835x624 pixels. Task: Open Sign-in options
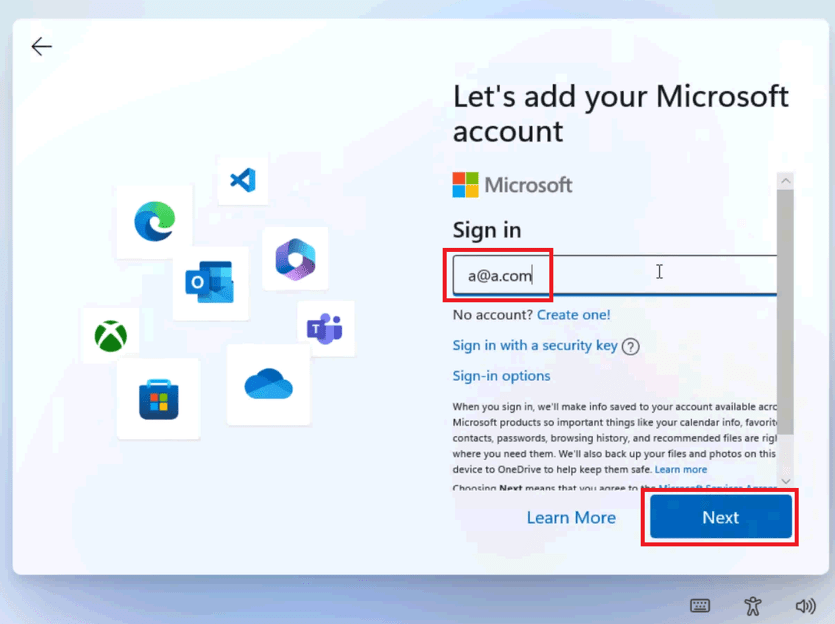coord(501,376)
